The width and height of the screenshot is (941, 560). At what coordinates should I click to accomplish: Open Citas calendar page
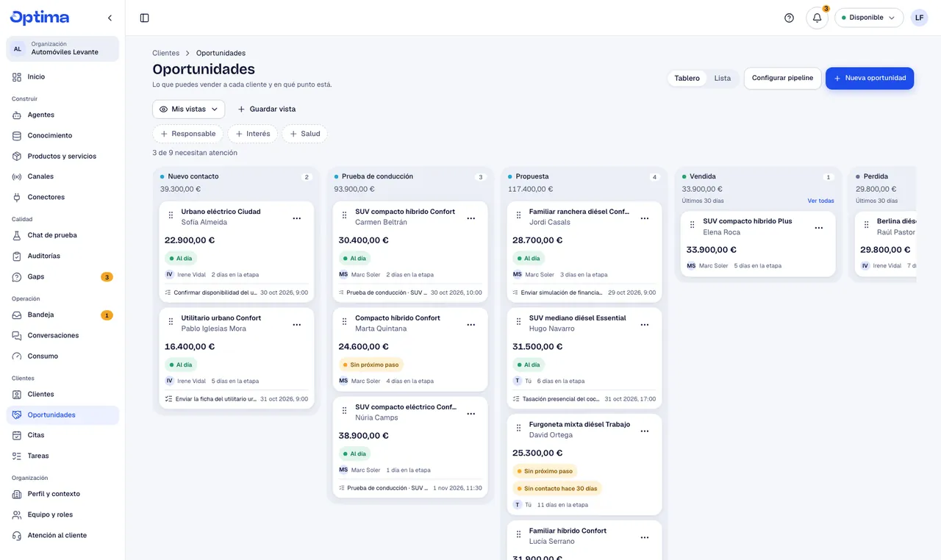[62, 435]
